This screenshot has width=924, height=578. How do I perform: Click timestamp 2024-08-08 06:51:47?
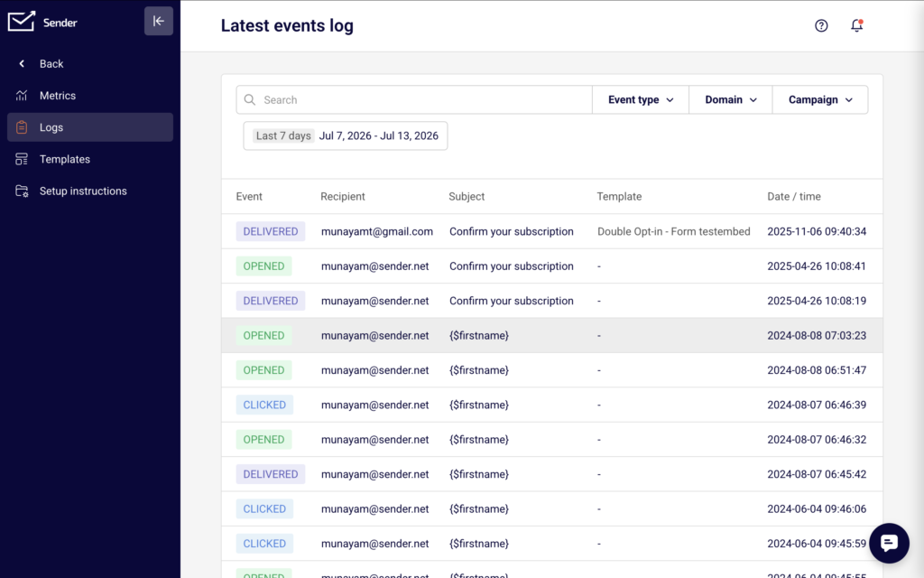click(817, 370)
